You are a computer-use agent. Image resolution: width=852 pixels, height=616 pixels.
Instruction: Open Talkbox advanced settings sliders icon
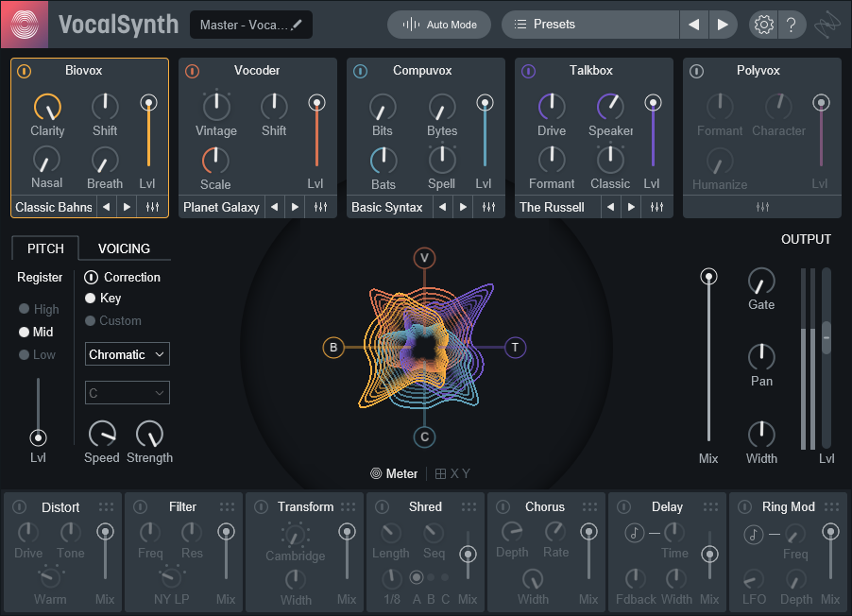pos(656,207)
